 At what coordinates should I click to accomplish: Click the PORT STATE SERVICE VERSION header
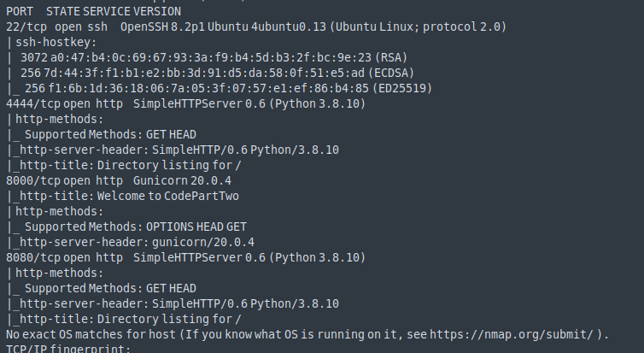pos(93,11)
